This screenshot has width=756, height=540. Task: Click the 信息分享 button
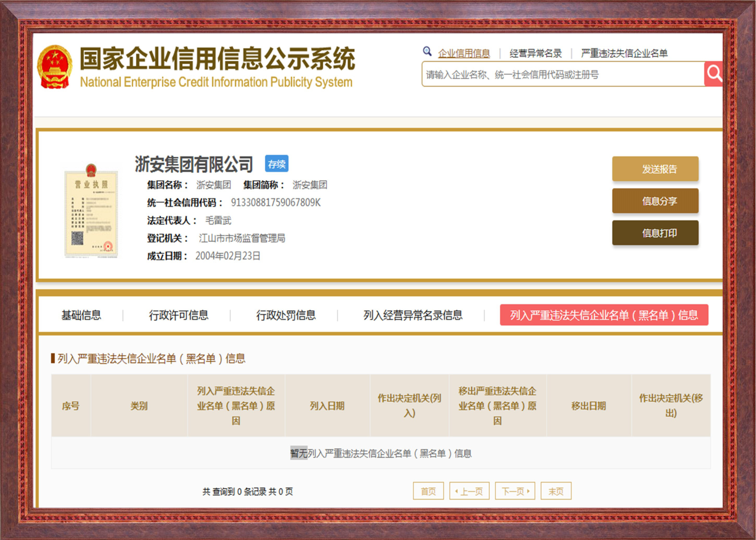click(655, 201)
